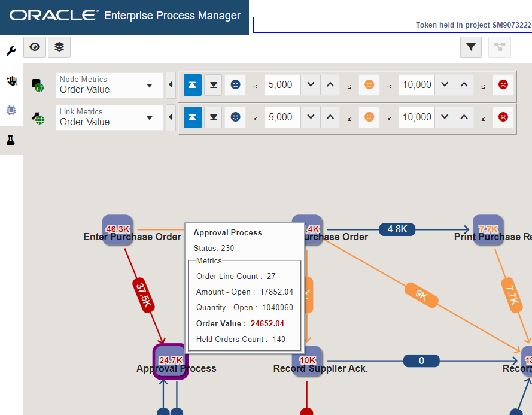Click the red 37.5K link label

pos(144,295)
